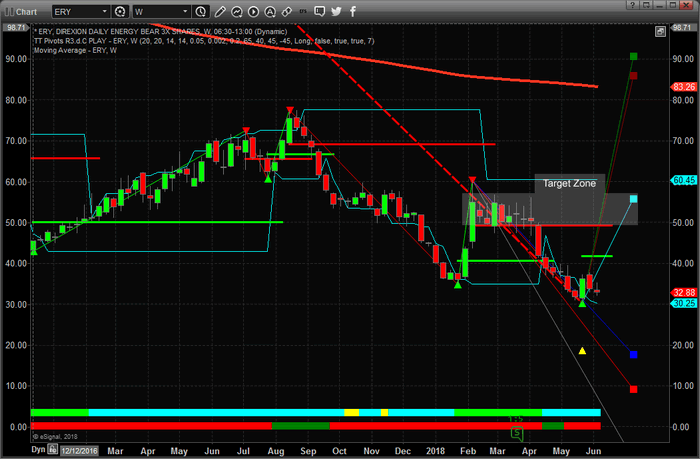Expand the ERY symbol dropdown arrow
This screenshot has height=459, width=700.
tap(104, 12)
